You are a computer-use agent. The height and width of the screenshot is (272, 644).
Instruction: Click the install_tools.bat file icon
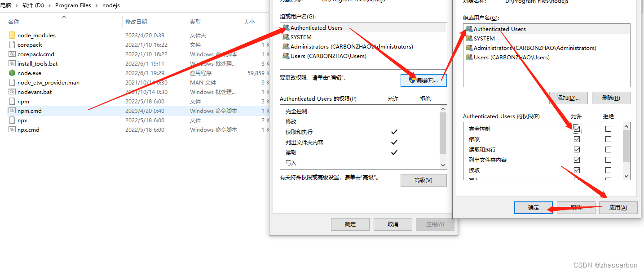(x=12, y=63)
